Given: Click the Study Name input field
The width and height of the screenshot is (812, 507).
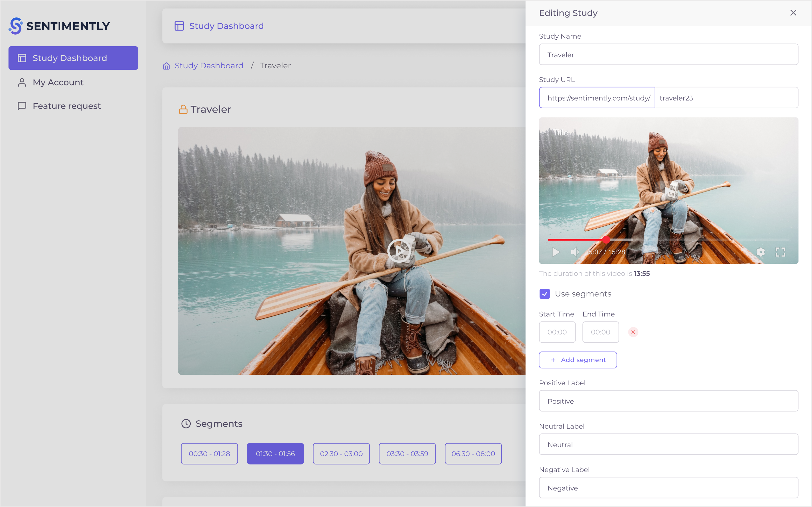Looking at the screenshot, I should pos(668,54).
